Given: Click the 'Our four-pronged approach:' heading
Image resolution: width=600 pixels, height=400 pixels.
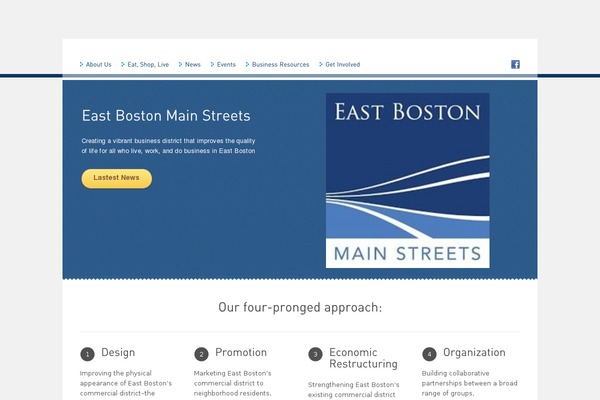Looking at the screenshot, I should point(300,307).
